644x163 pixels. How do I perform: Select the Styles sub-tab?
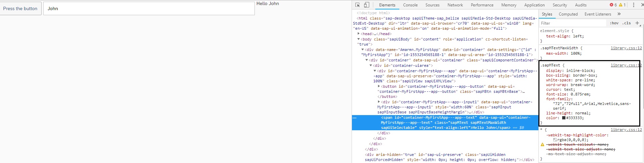[547, 14]
